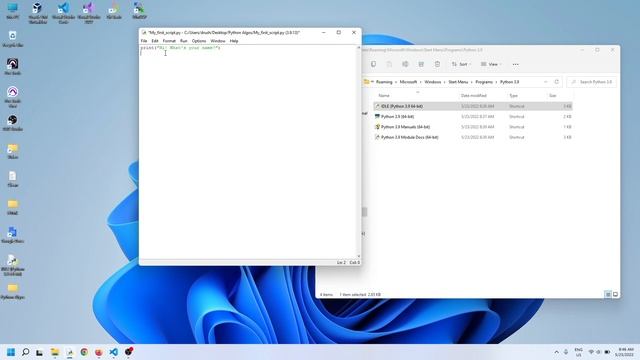This screenshot has height=360, width=640.
Task: Click the Ln: 2 indicator in IDLE status bar
Action: click(x=341, y=262)
